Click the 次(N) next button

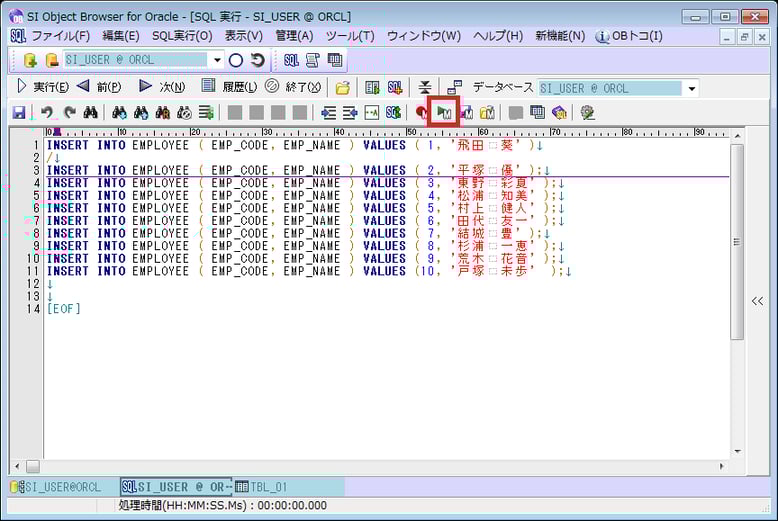161,87
